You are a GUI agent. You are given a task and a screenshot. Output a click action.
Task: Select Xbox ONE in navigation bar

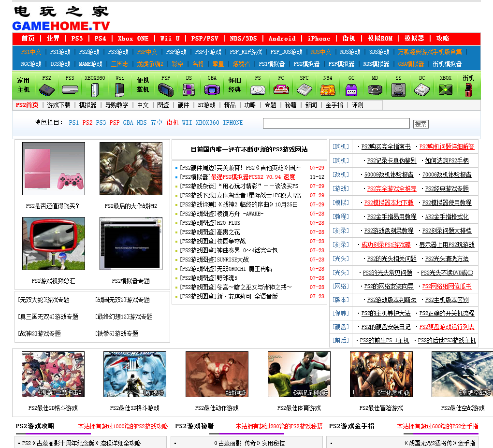coord(133,38)
